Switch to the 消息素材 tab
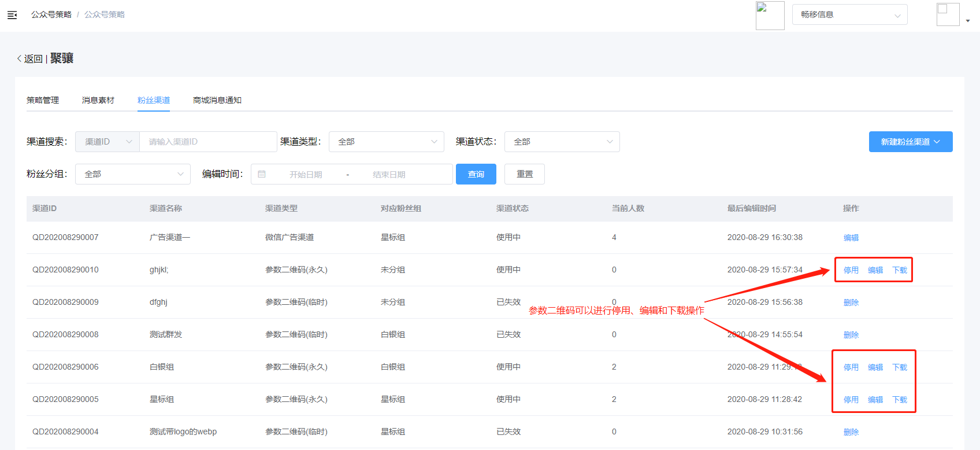Viewport: 980px width, 450px height. [x=98, y=100]
